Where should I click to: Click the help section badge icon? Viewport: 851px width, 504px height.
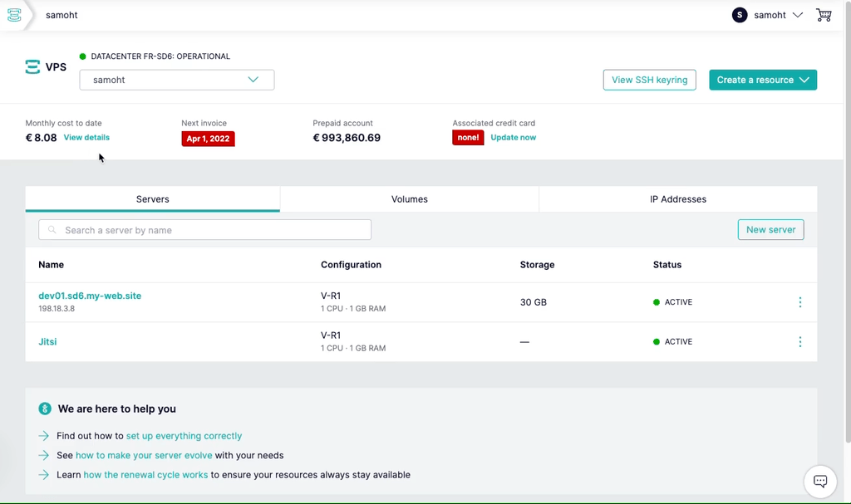coord(45,409)
